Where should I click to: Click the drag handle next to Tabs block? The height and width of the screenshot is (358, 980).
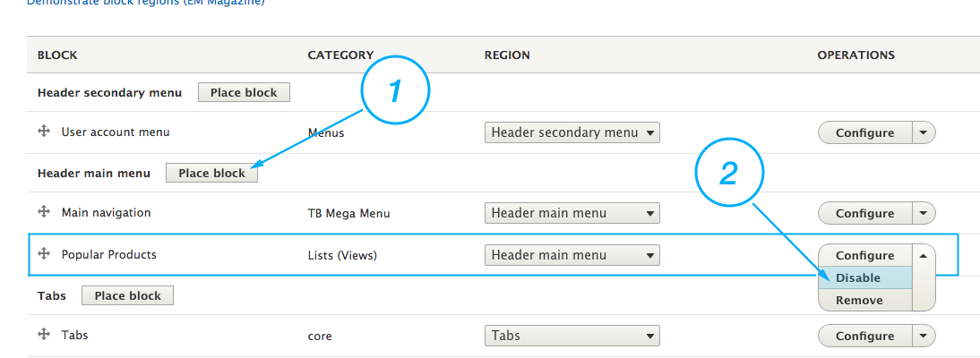[44, 334]
